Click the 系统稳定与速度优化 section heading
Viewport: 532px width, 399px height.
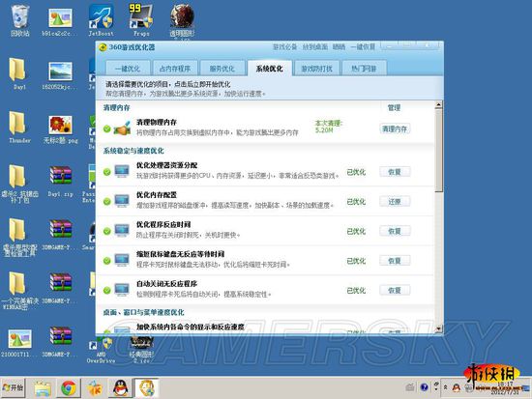[133, 151]
